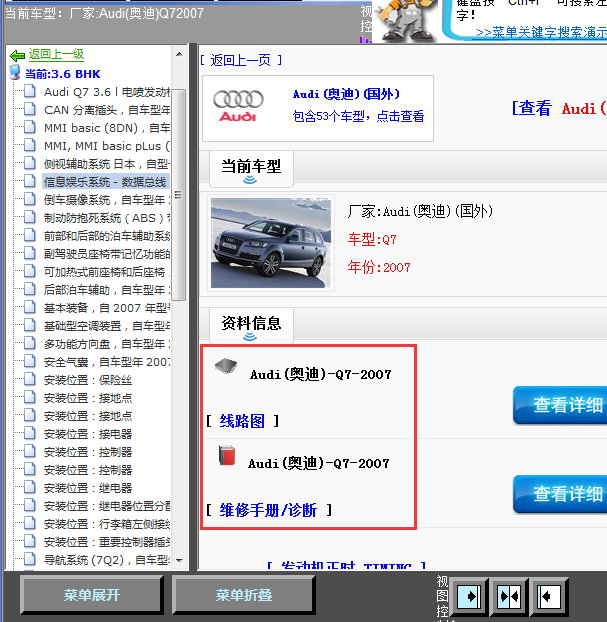Open tree item Audi Q7 3.6 l 电喷发动机

(x=107, y=92)
